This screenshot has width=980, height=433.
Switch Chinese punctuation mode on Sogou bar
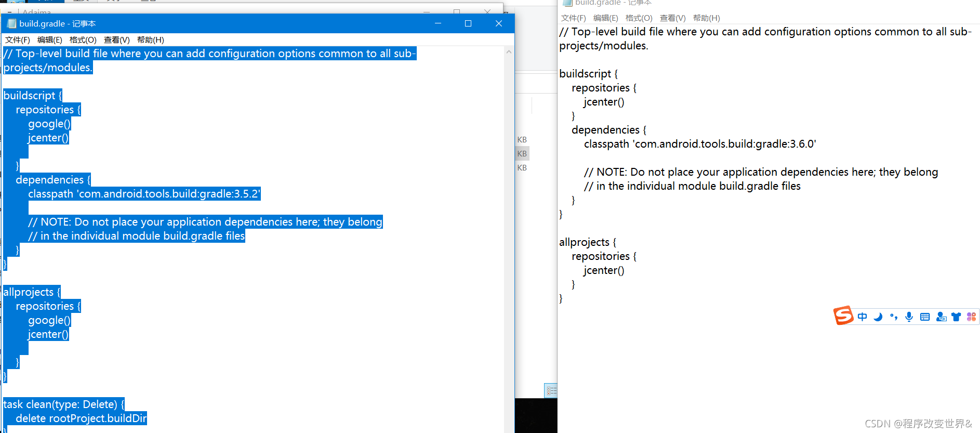[x=894, y=317]
